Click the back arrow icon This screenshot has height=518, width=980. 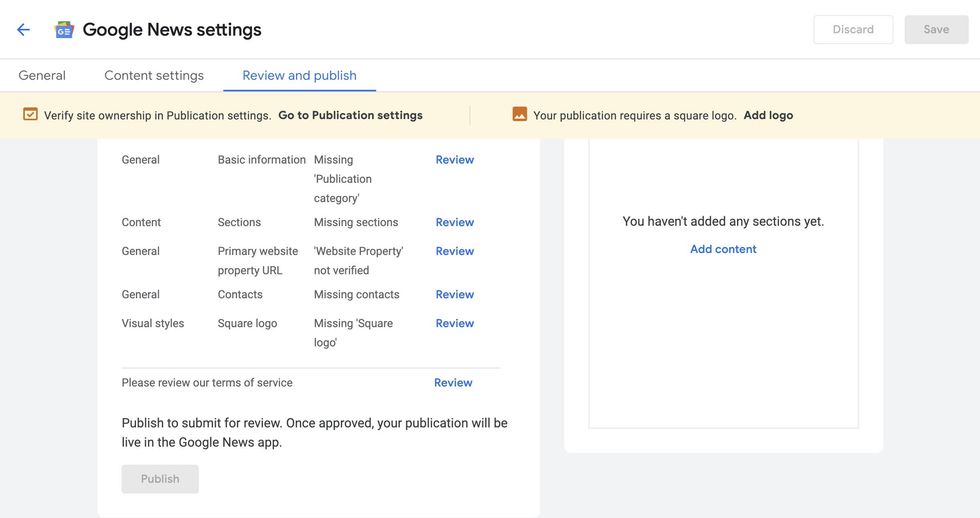click(23, 30)
